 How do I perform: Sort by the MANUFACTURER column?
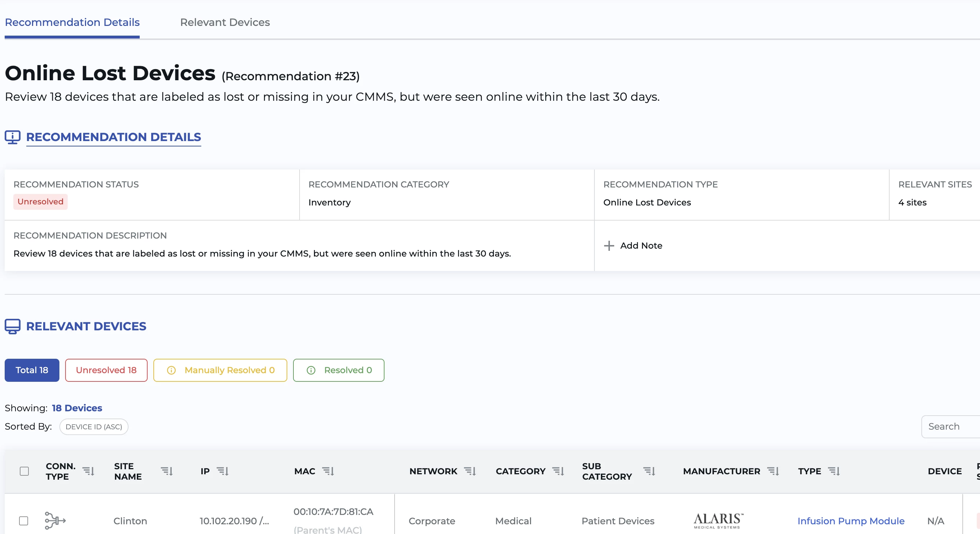[x=773, y=471]
